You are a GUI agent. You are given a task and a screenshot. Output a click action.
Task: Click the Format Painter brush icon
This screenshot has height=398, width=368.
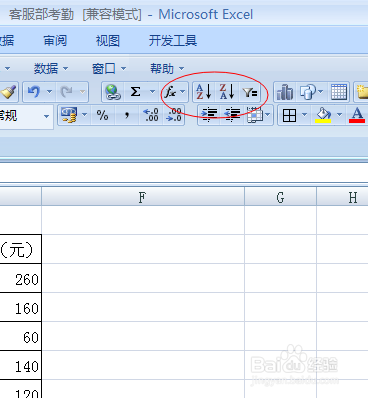[x=8, y=92]
